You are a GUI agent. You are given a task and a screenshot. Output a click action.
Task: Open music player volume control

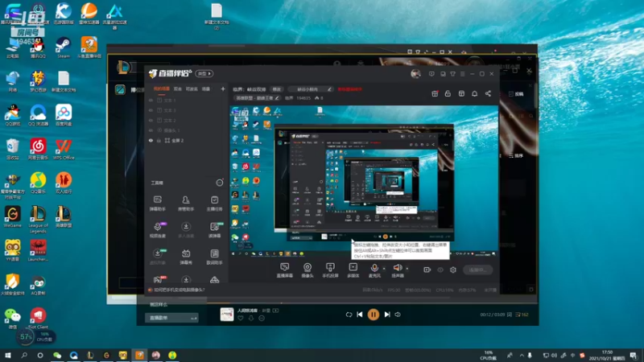398,315
